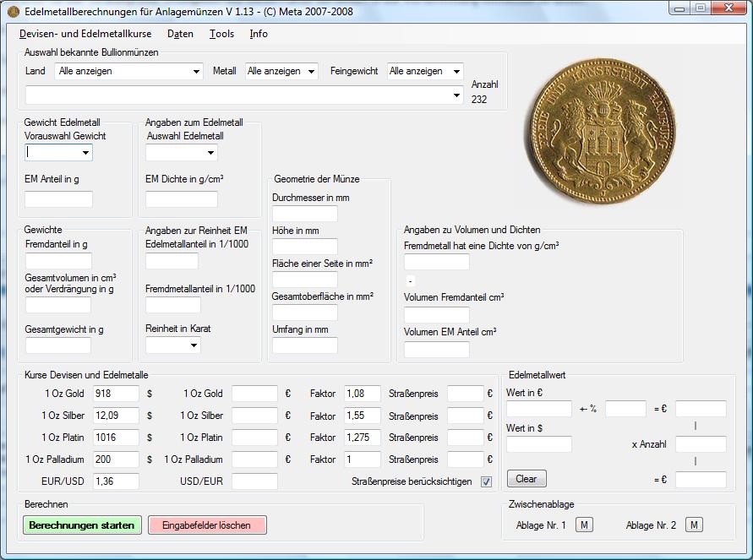Click the 1 Oz Gold dollar price field
This screenshot has width=753, height=560.
[115, 394]
